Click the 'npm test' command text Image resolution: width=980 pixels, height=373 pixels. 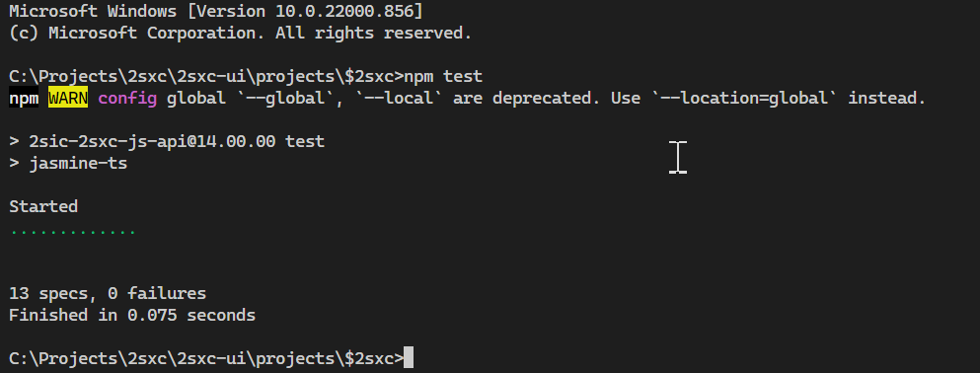pyautogui.click(x=443, y=76)
